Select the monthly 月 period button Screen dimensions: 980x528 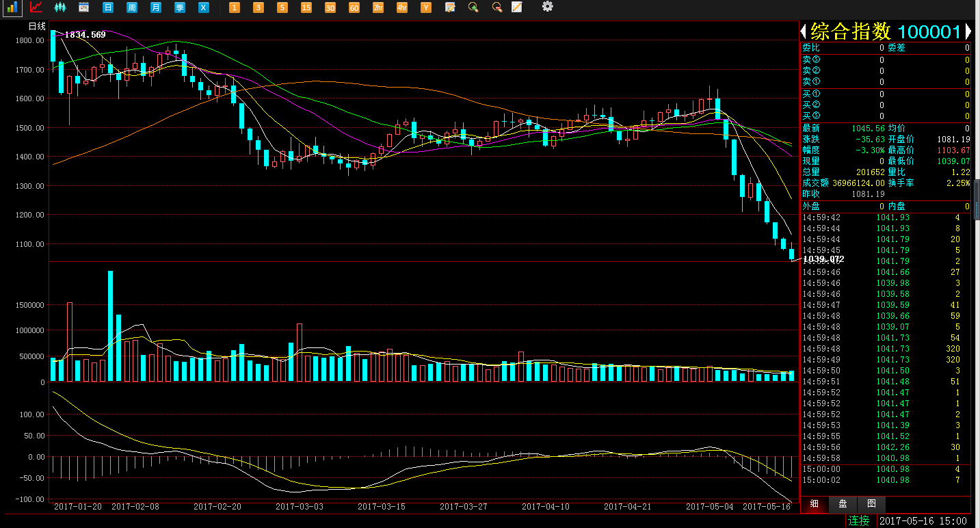(x=156, y=8)
